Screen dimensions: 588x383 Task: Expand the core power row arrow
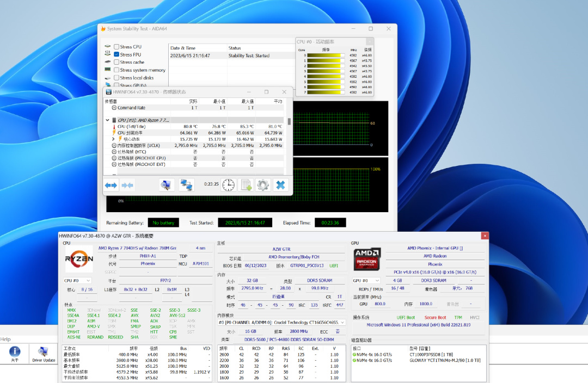pos(113,139)
